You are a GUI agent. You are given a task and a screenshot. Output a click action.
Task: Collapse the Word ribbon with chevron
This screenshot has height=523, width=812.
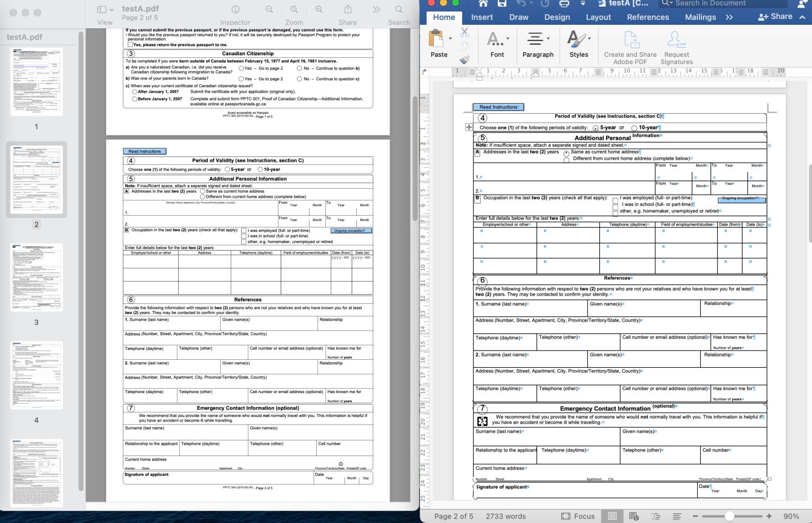802,17
